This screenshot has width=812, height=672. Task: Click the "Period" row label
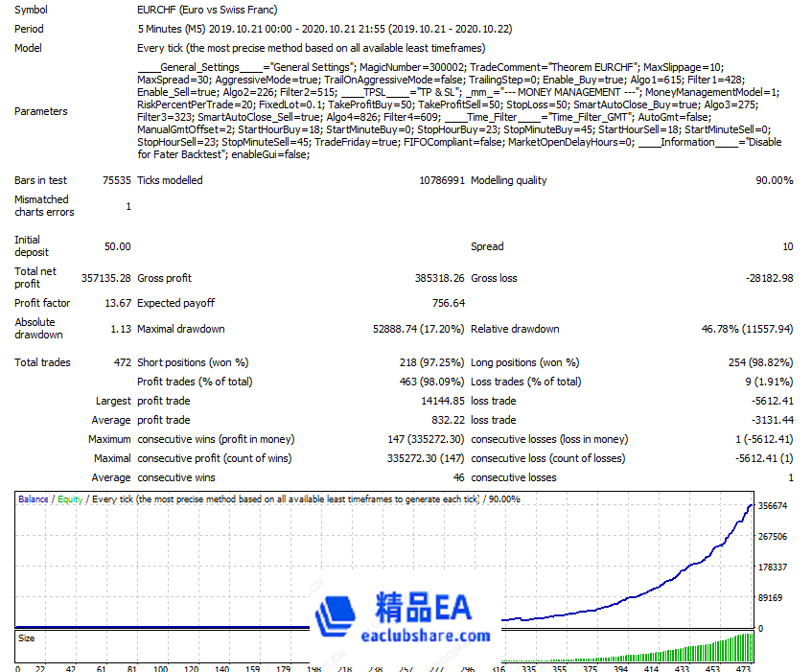29,29
